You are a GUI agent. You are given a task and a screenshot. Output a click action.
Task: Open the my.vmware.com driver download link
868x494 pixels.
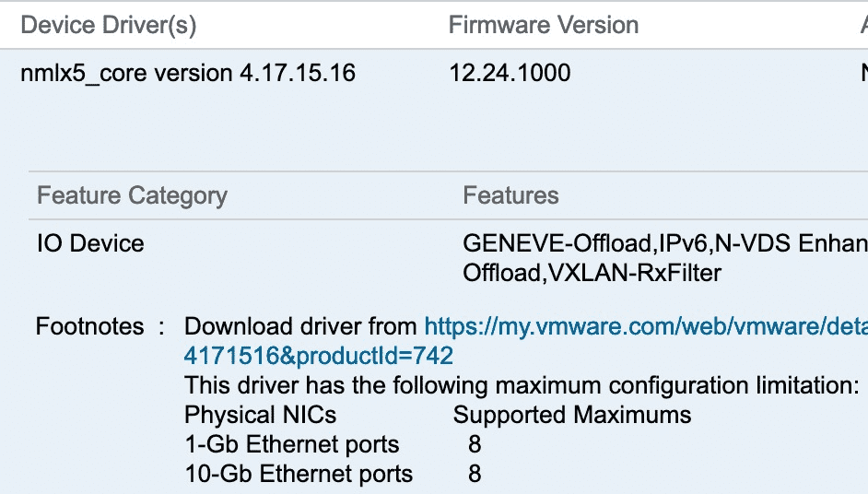click(646, 326)
